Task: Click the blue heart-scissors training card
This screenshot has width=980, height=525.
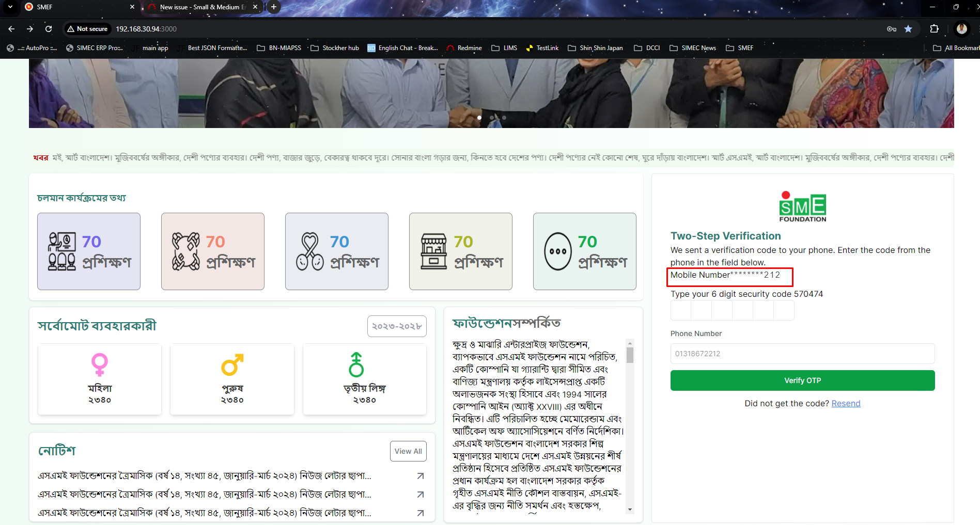Action: [x=337, y=251]
